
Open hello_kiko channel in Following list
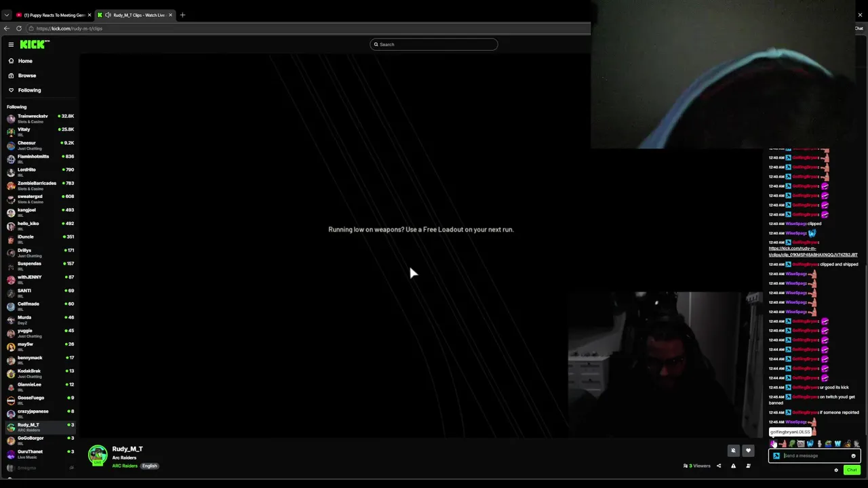(41, 226)
